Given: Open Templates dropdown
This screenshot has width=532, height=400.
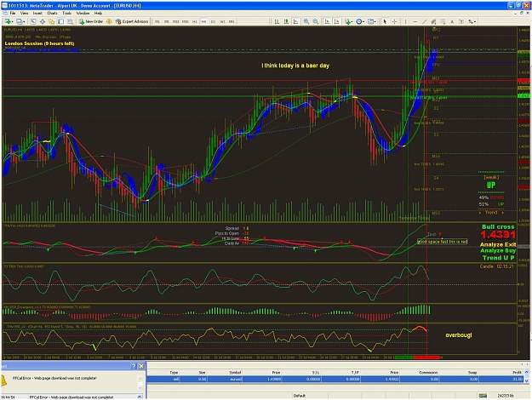Looking at the screenshot, I should coord(371,21).
